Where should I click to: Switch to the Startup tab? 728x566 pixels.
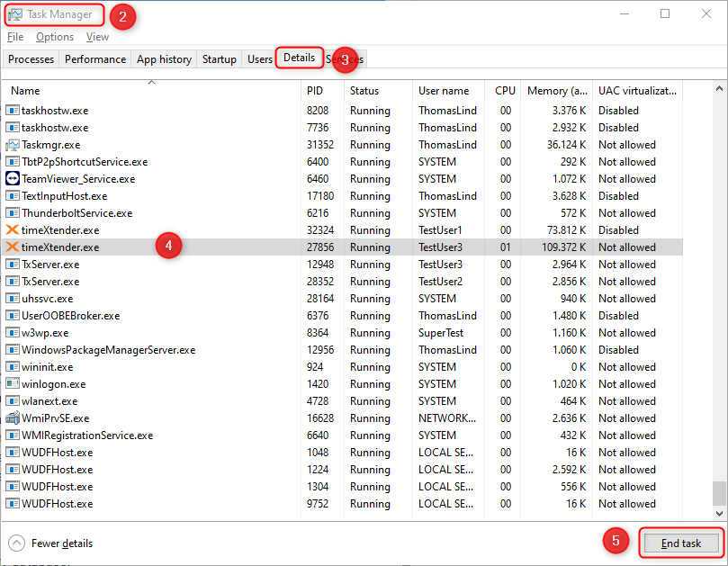point(220,59)
